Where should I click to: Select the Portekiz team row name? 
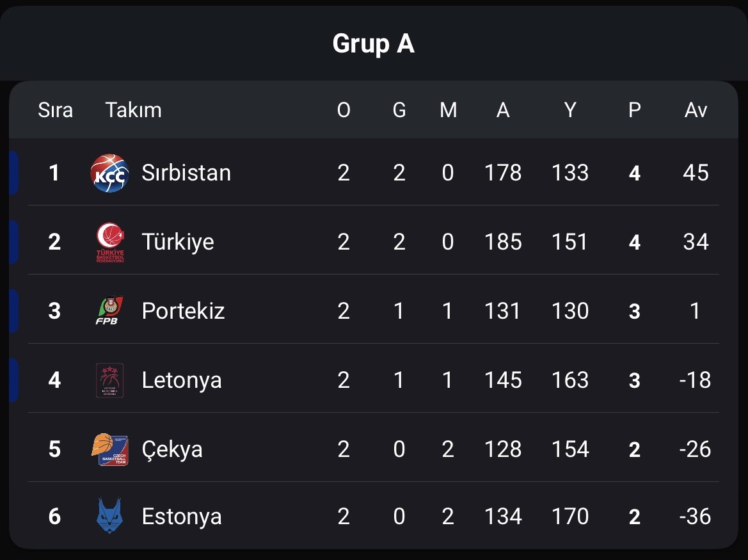[183, 311]
